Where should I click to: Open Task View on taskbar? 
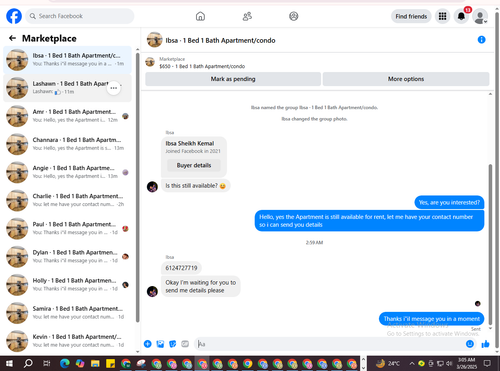click(47, 363)
